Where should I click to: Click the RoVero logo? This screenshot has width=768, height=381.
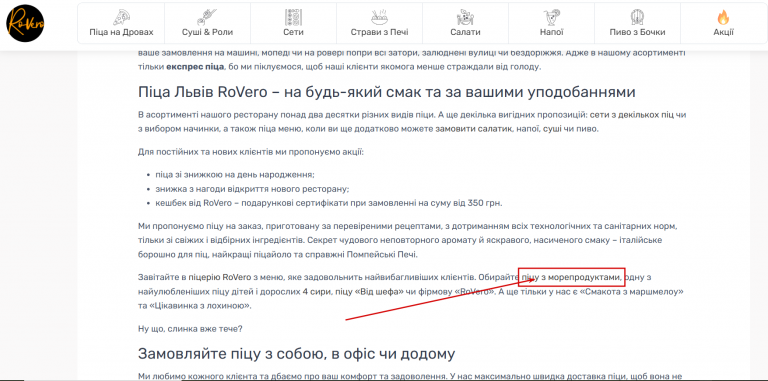pos(25,24)
